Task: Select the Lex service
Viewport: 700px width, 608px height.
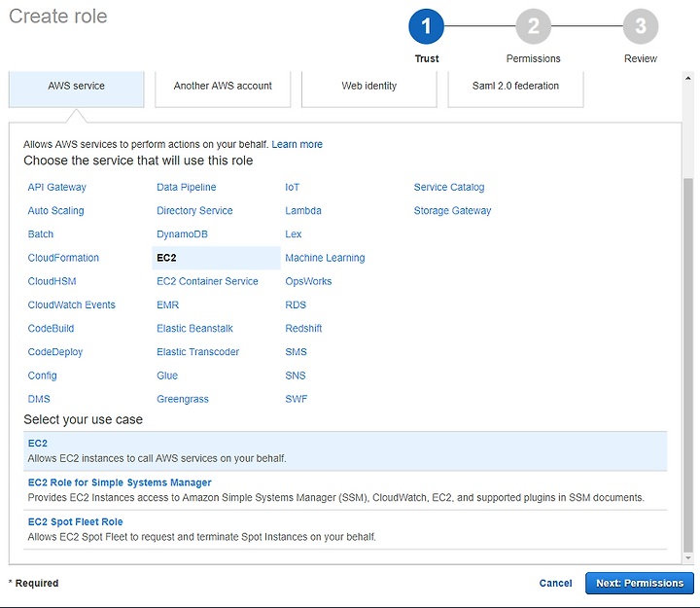Action: (x=294, y=234)
